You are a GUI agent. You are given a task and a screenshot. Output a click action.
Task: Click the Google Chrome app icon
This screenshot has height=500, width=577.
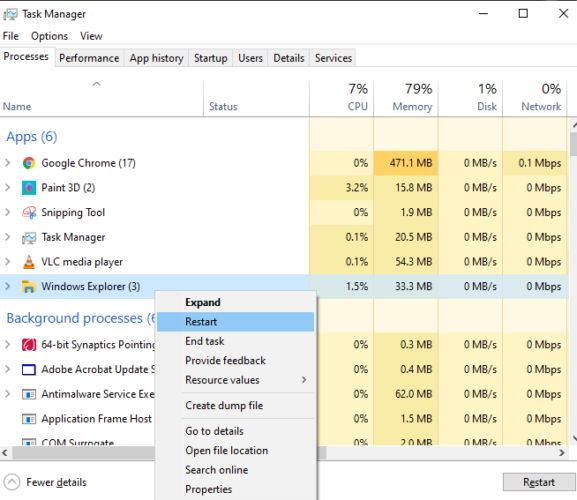pyautogui.click(x=29, y=163)
